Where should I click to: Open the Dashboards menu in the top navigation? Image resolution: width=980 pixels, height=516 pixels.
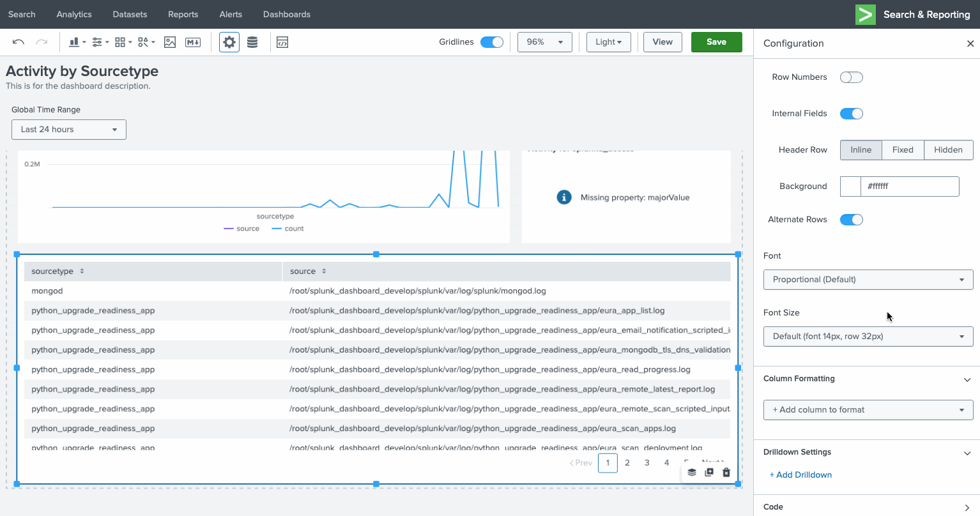(x=286, y=14)
